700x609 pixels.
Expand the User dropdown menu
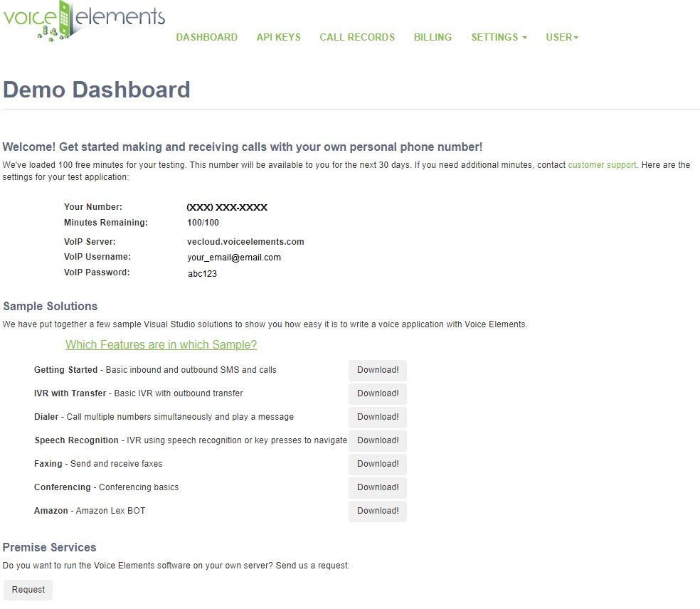[x=562, y=37]
